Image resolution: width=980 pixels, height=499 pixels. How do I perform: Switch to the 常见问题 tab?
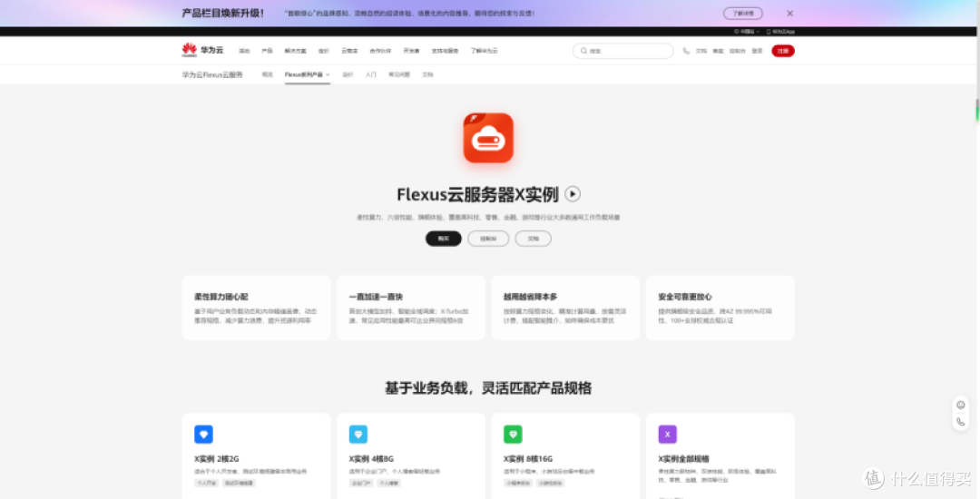pos(399,74)
